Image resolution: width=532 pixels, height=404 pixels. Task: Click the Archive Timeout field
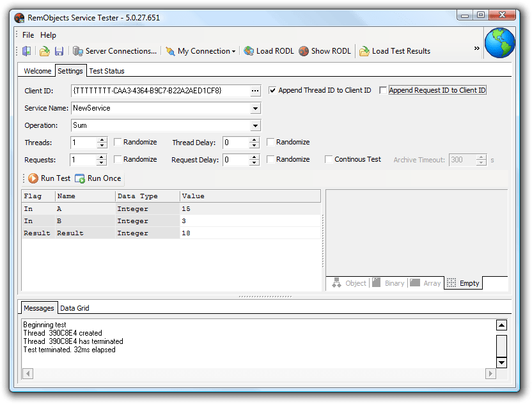point(463,160)
